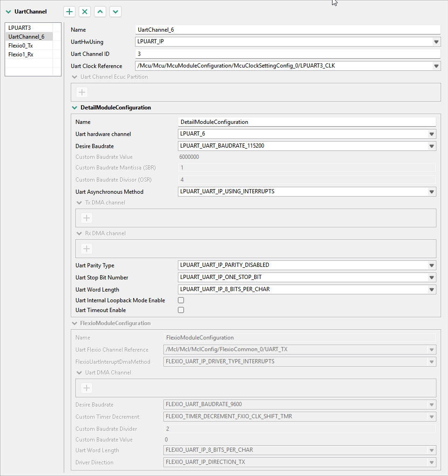The image size is (448, 476).
Task: Collapse the DetailModuleConfiguration section
Action: coord(75,108)
